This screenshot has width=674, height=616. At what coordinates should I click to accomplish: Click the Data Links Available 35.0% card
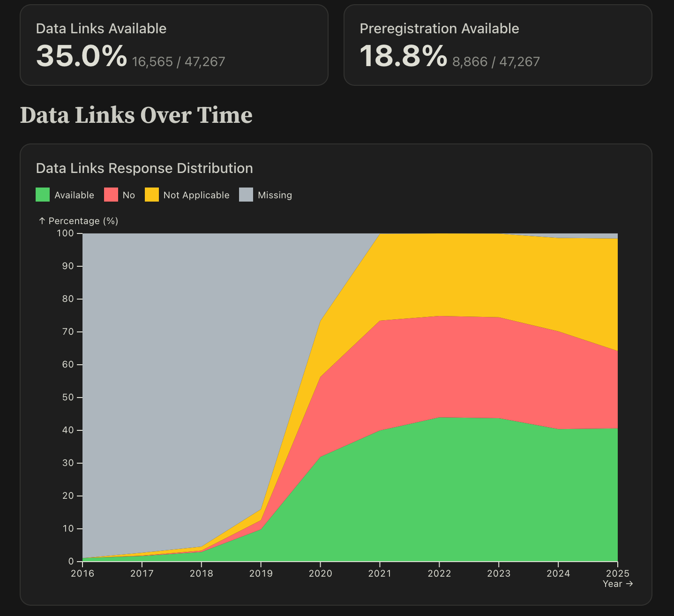click(174, 45)
